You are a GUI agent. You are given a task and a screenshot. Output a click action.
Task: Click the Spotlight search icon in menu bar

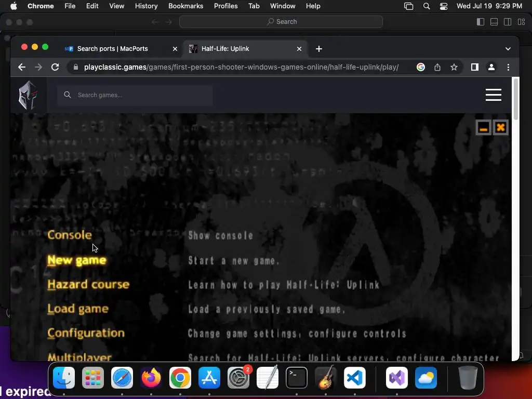point(427,6)
